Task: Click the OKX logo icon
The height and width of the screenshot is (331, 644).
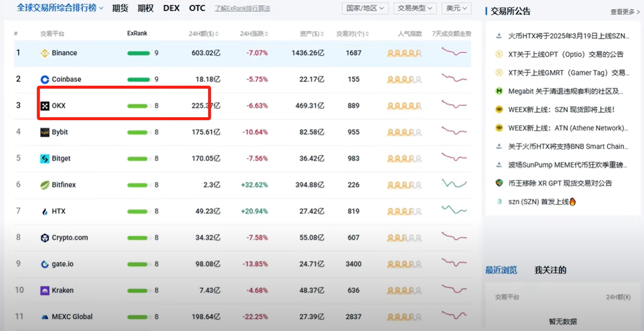Action: [45, 106]
